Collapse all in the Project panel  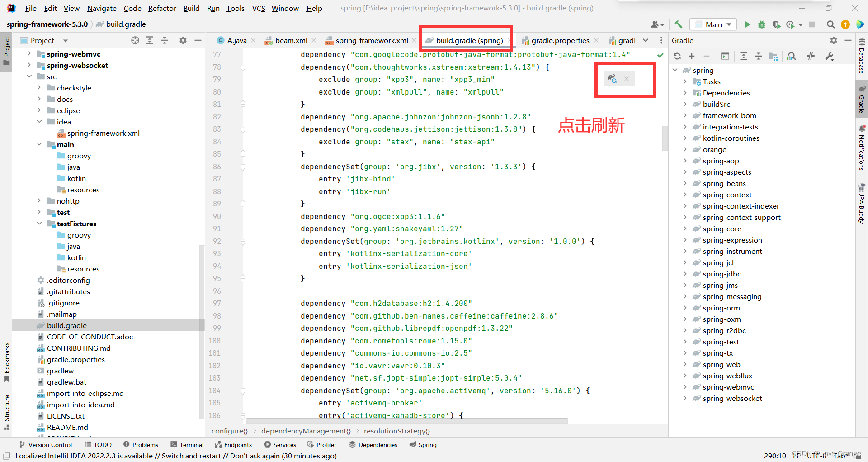tap(165, 40)
